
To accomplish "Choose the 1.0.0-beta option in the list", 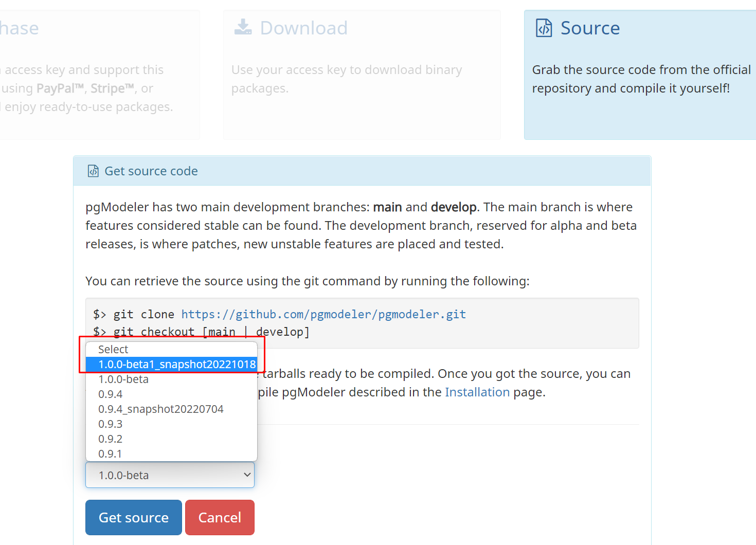I will tap(171, 379).
